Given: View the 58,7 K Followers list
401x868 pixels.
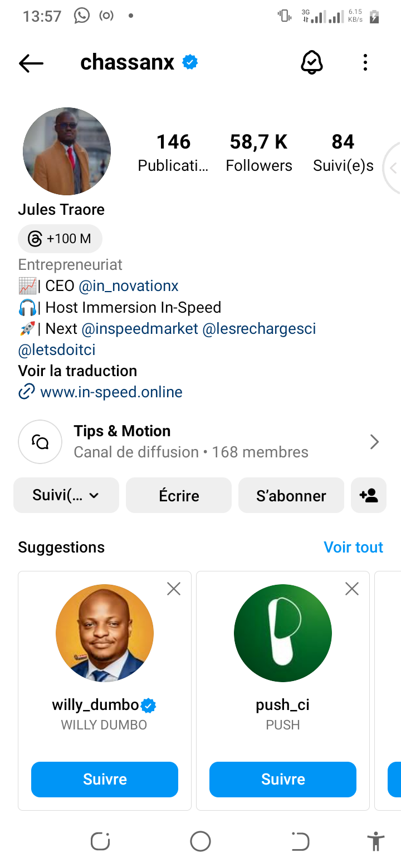Looking at the screenshot, I should click(x=259, y=152).
